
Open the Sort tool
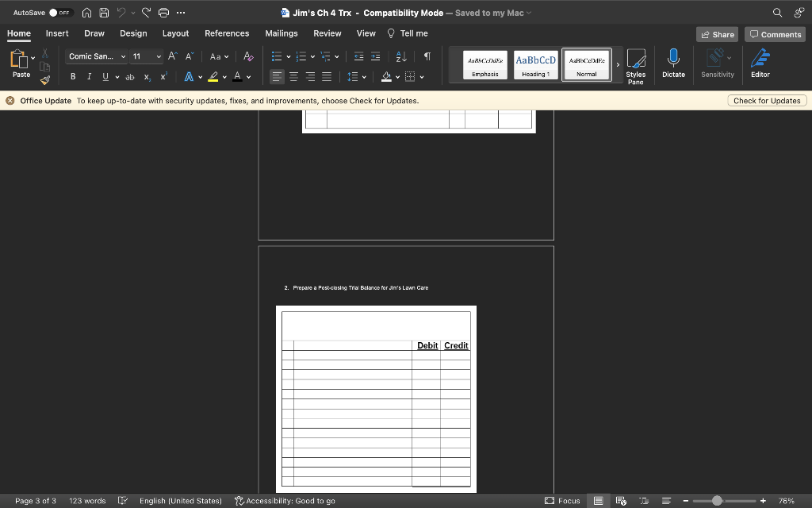click(x=400, y=56)
